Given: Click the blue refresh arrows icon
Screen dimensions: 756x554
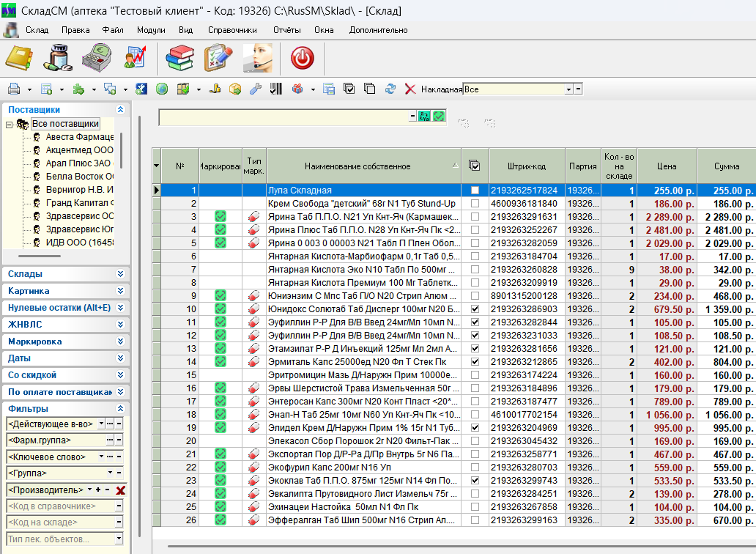Looking at the screenshot, I should pyautogui.click(x=390, y=89).
